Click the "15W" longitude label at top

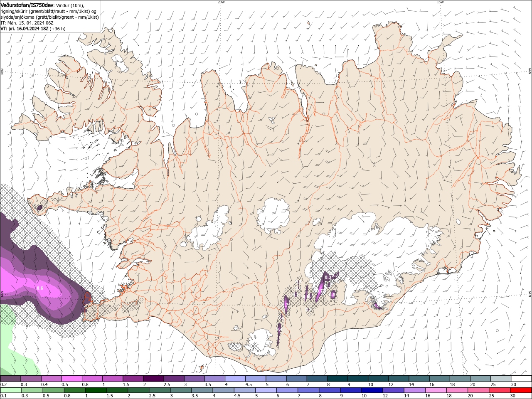click(440, 2)
